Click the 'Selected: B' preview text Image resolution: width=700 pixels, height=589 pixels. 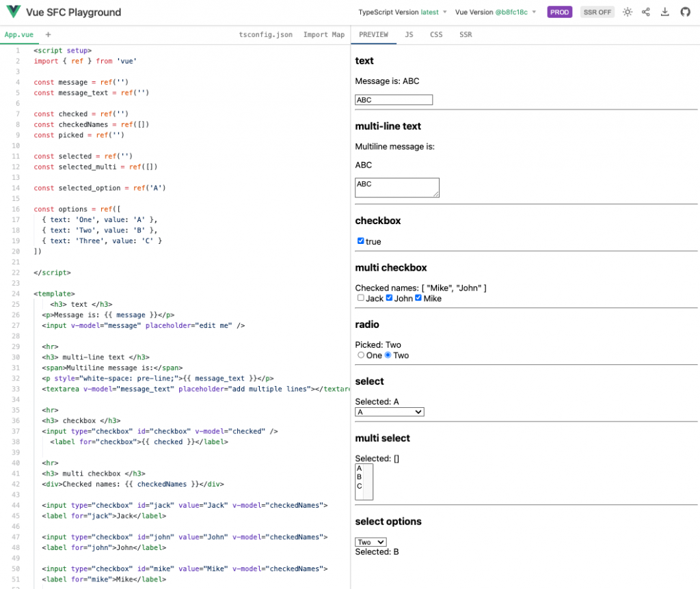(377, 552)
